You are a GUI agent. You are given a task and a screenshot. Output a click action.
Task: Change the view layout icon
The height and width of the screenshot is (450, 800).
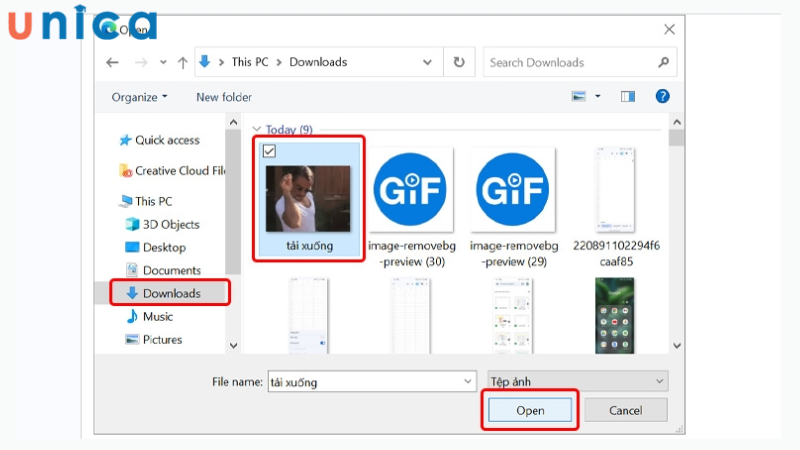coord(579,96)
